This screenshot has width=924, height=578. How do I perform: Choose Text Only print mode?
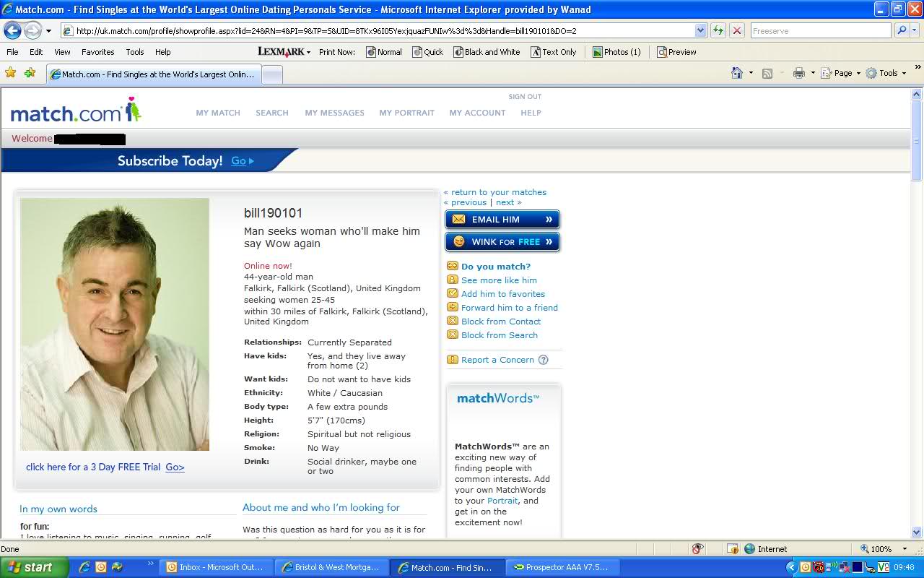point(554,52)
